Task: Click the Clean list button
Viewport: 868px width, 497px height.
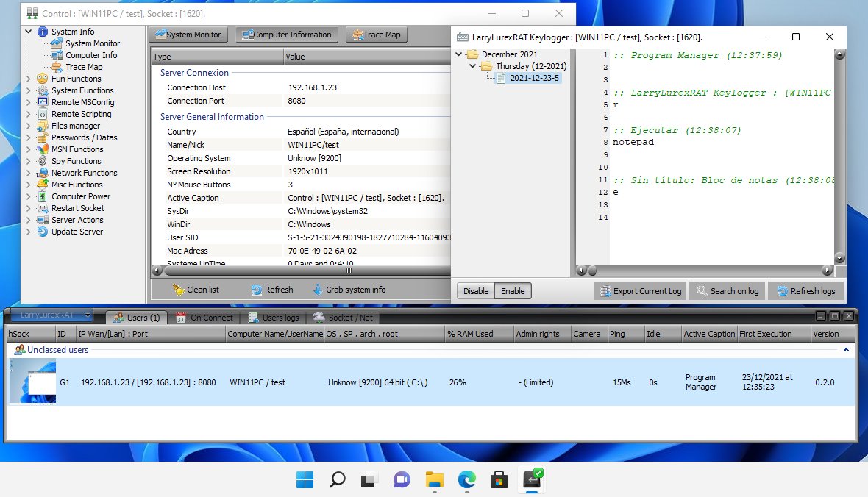Action: [196, 290]
